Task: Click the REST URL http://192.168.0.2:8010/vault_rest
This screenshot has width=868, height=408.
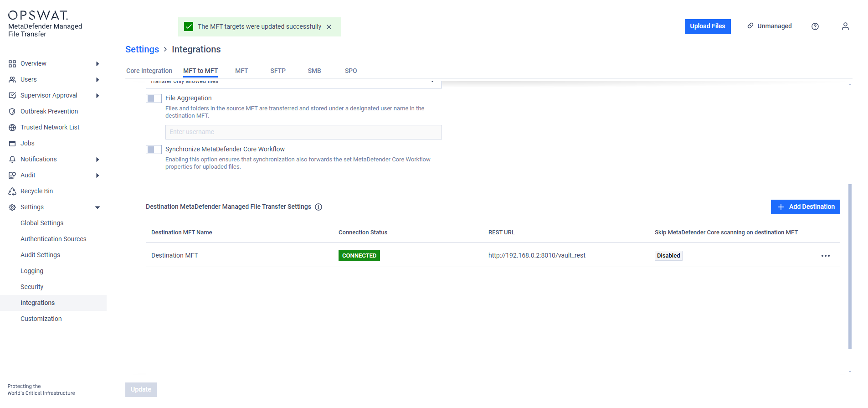Action: [x=537, y=255]
